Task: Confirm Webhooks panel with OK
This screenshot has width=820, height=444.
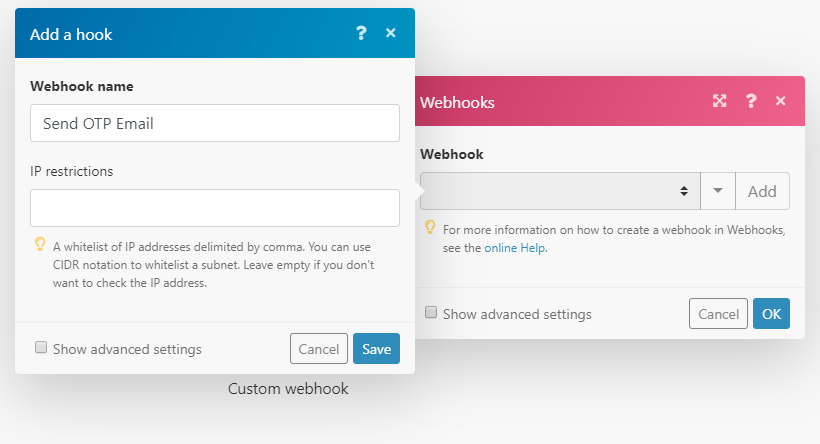Action: click(771, 314)
